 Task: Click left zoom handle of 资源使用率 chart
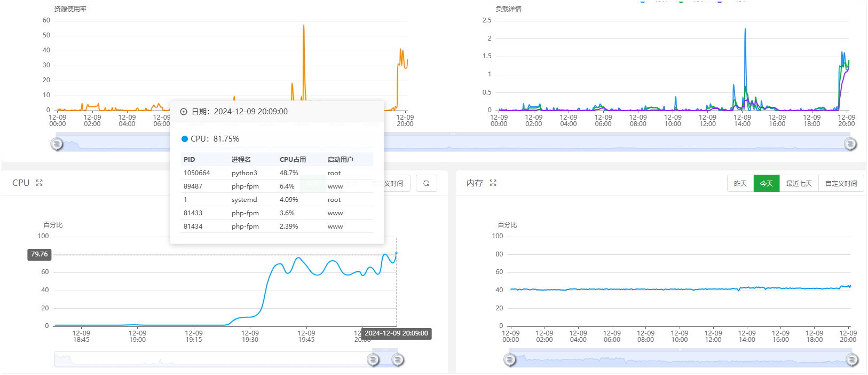point(57,144)
